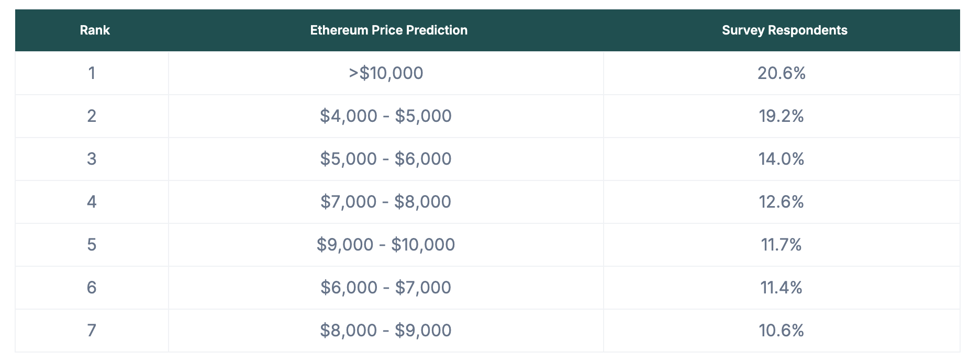Click the 11.4% respondents value
Viewport: 980px width, 363px height.
pos(781,288)
